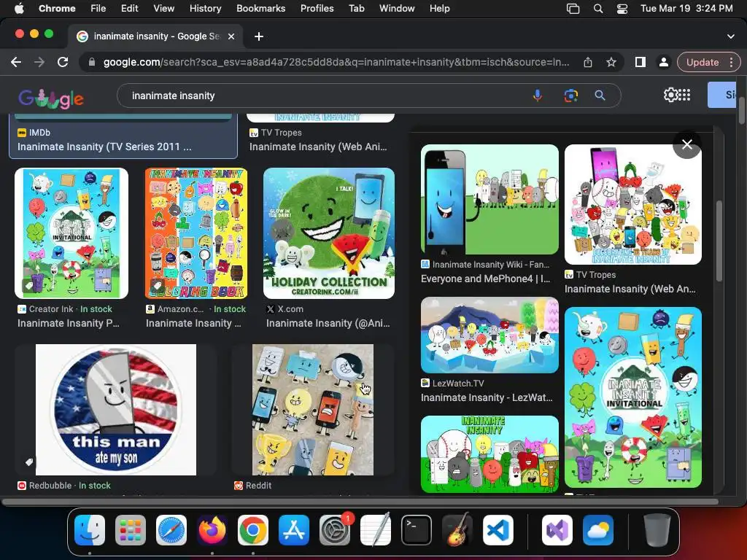Image resolution: width=747 pixels, height=560 pixels.
Task: Open the TV Tropes 10 years celebration image
Action: [633, 204]
